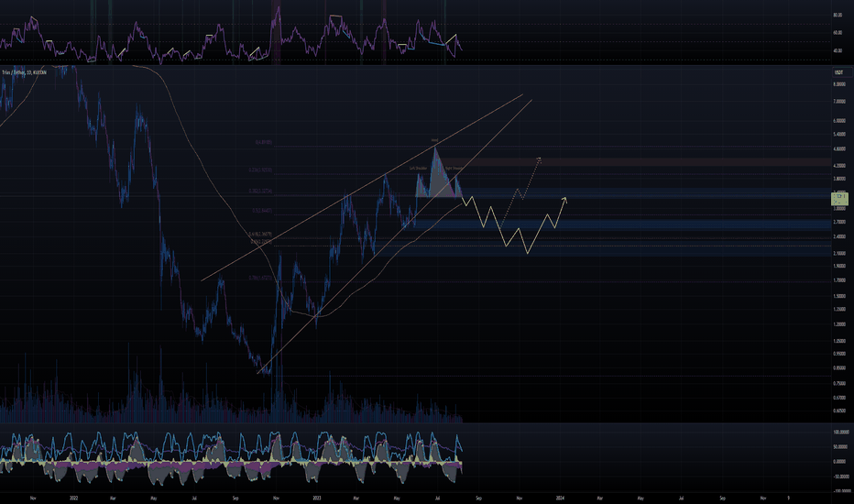The width and height of the screenshot is (854, 504).
Task: Click the 0.5 Fibonacci level label
Action: [x=262, y=211]
